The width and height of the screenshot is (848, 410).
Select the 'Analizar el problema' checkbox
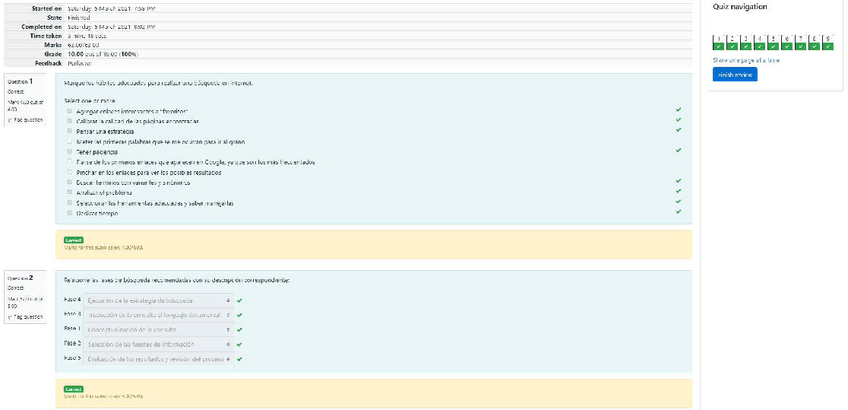[70, 192]
